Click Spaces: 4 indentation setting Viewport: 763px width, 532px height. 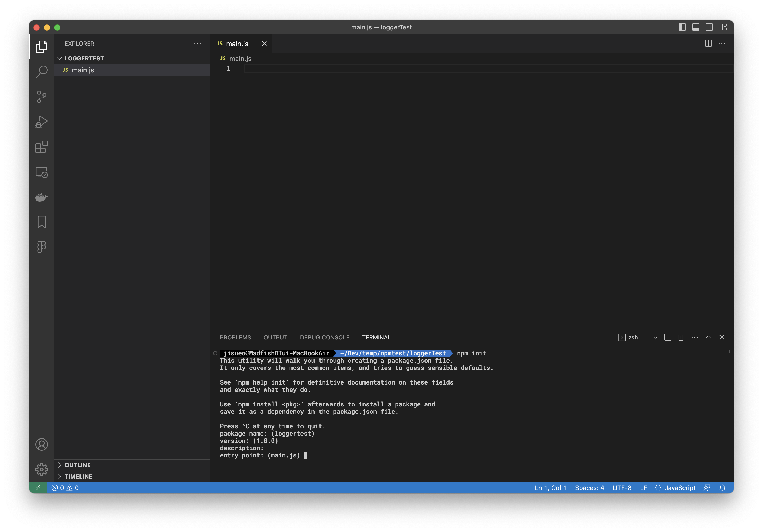click(589, 487)
